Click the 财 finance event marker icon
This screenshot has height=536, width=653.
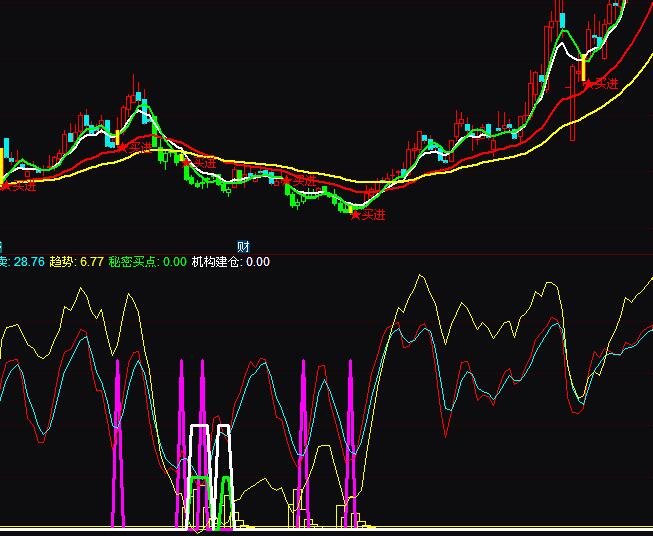click(x=243, y=246)
